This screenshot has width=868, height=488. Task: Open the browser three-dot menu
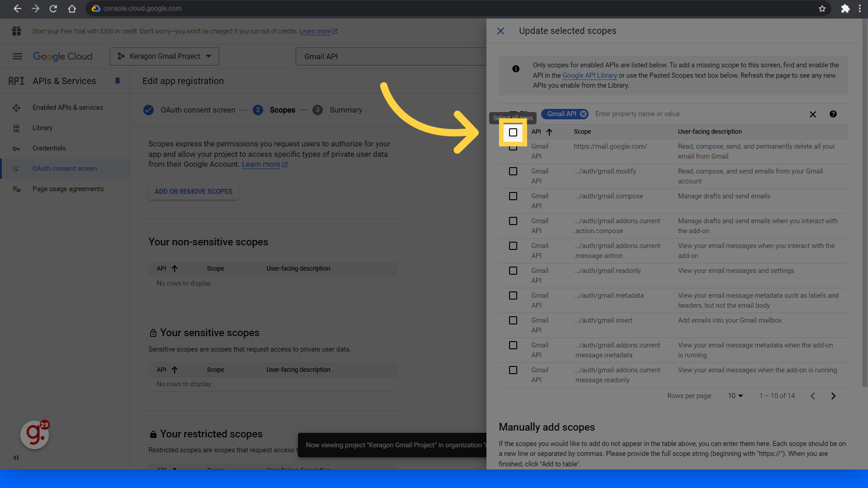click(859, 9)
